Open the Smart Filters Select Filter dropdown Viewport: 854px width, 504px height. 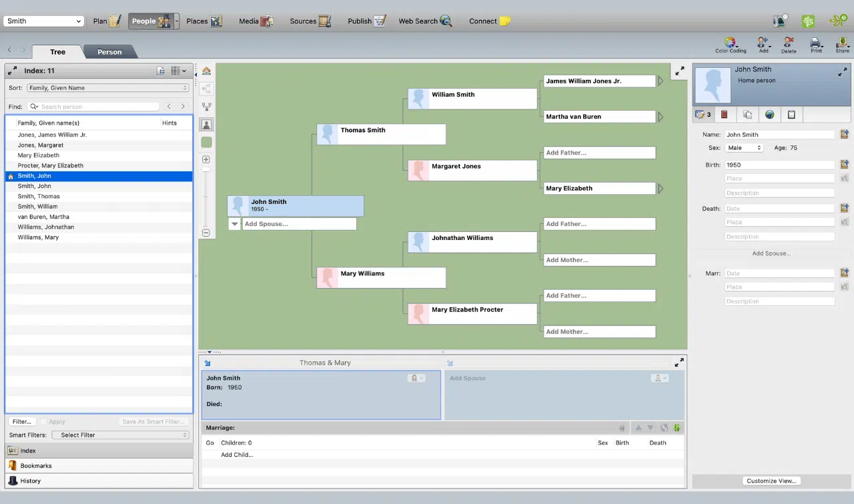[120, 435]
